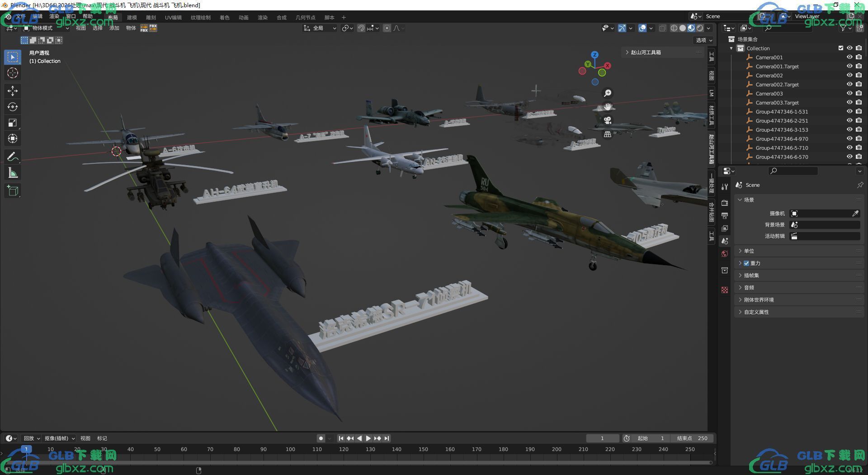This screenshot has width=868, height=475.
Task: Open the Render properties tab icon
Action: tap(725, 203)
